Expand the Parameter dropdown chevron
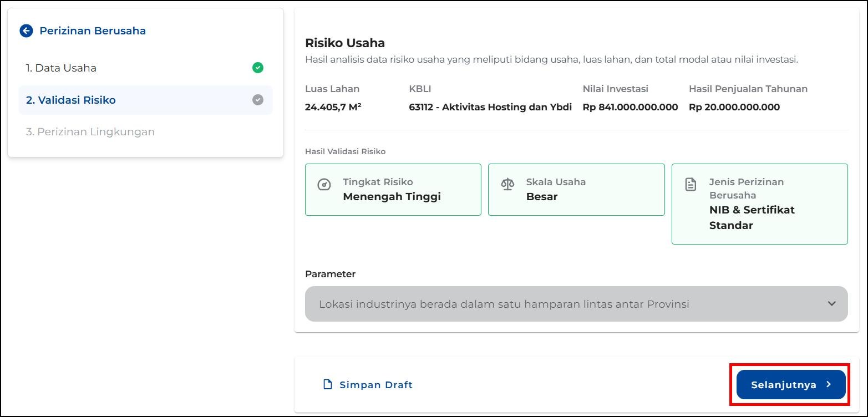This screenshot has height=417, width=868. 831,303
